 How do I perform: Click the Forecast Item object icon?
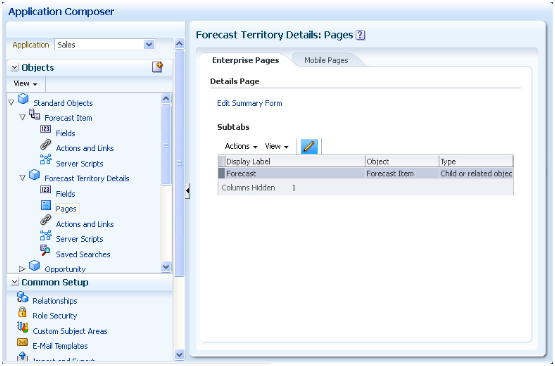[34, 115]
